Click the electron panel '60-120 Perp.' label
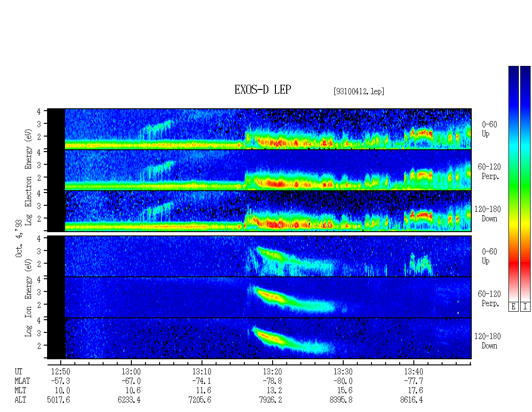This screenshot has width=532, height=412. (x=489, y=171)
